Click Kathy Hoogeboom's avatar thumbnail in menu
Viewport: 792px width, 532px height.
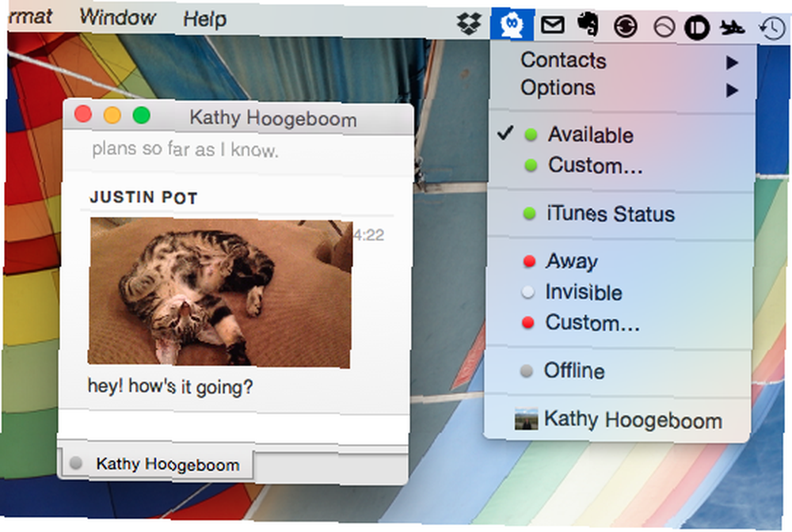point(526,420)
